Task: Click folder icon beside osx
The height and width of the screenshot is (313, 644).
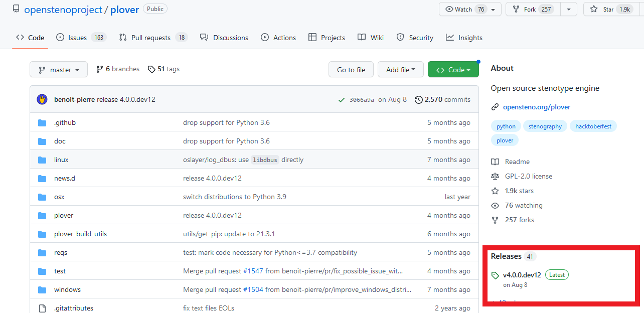Action: (42, 197)
